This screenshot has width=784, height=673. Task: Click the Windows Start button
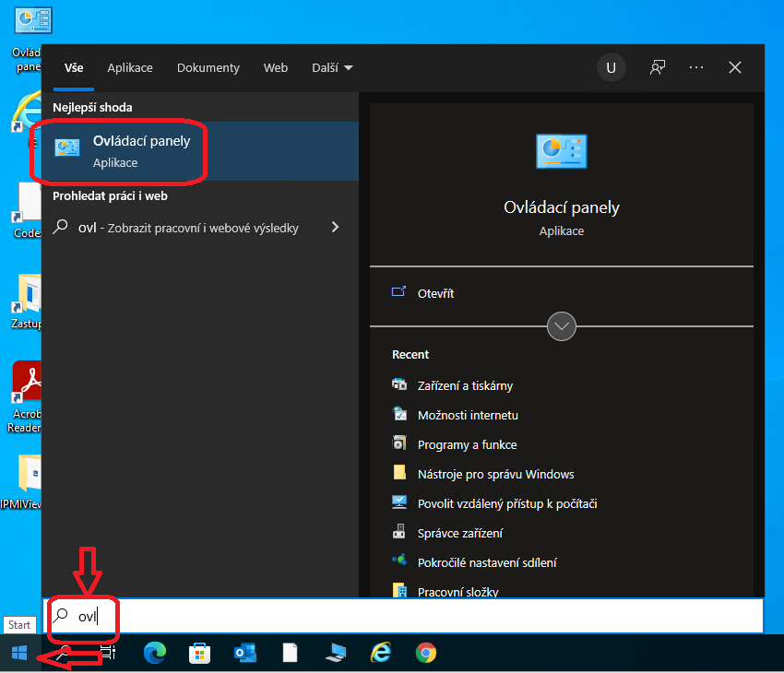[19, 653]
